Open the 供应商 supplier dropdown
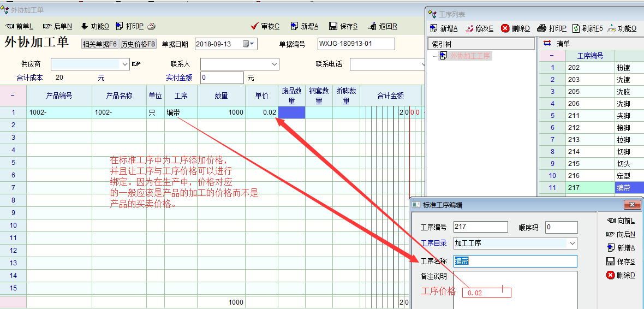Viewport: 644px width, 309px height. [x=125, y=64]
